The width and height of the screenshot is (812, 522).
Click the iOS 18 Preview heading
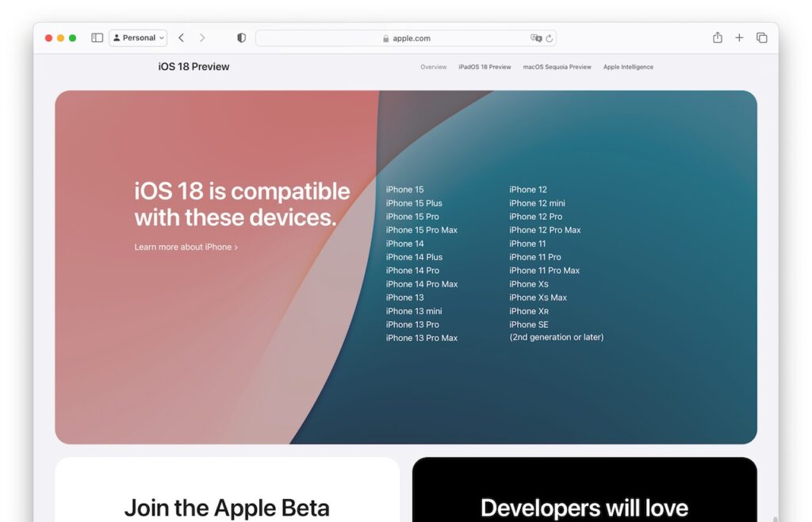pos(193,67)
